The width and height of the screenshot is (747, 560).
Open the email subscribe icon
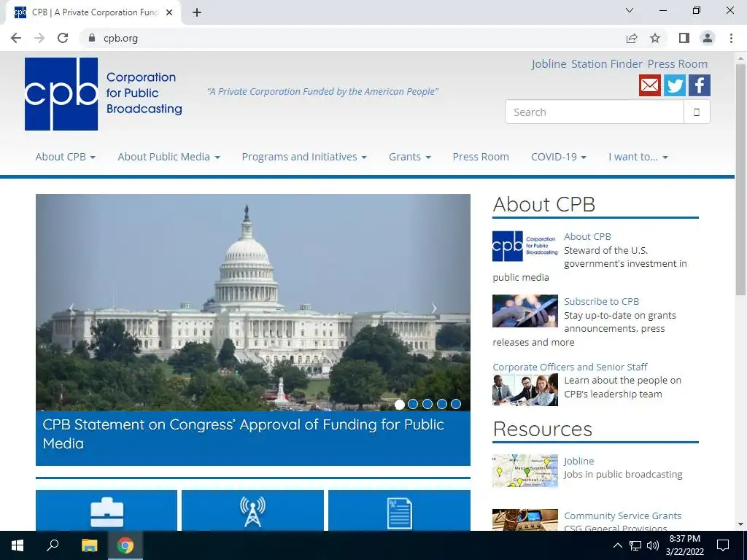(650, 85)
